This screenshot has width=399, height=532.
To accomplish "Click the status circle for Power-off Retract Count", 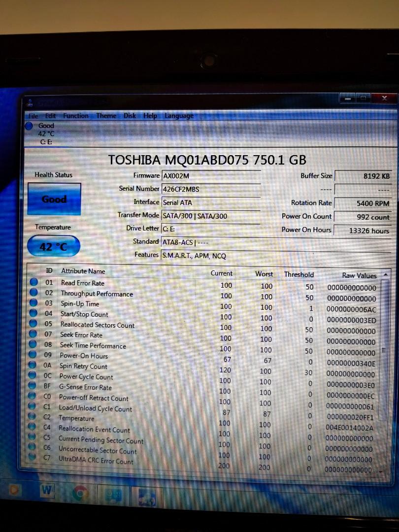I will coord(32,396).
